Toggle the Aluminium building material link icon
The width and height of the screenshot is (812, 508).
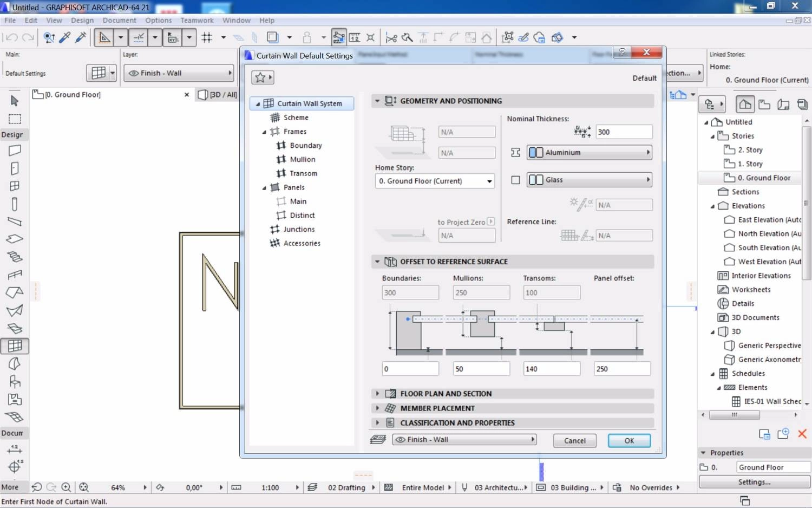click(x=515, y=153)
